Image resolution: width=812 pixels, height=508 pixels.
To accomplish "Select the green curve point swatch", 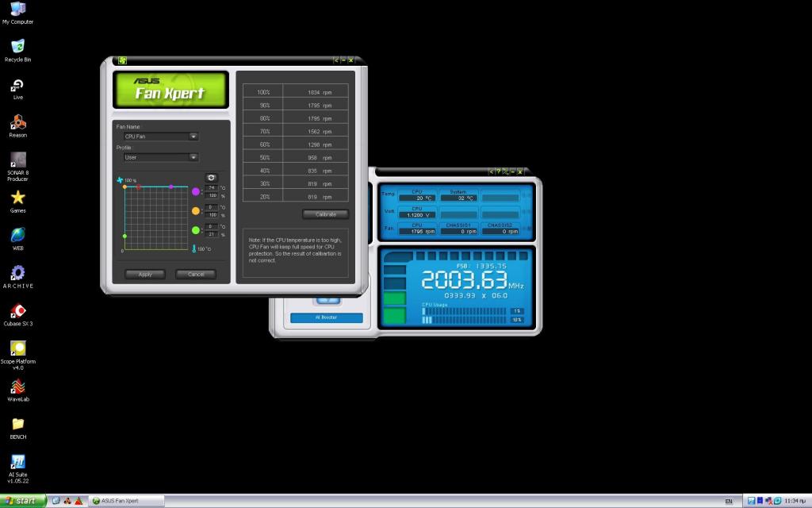I will click(x=196, y=230).
